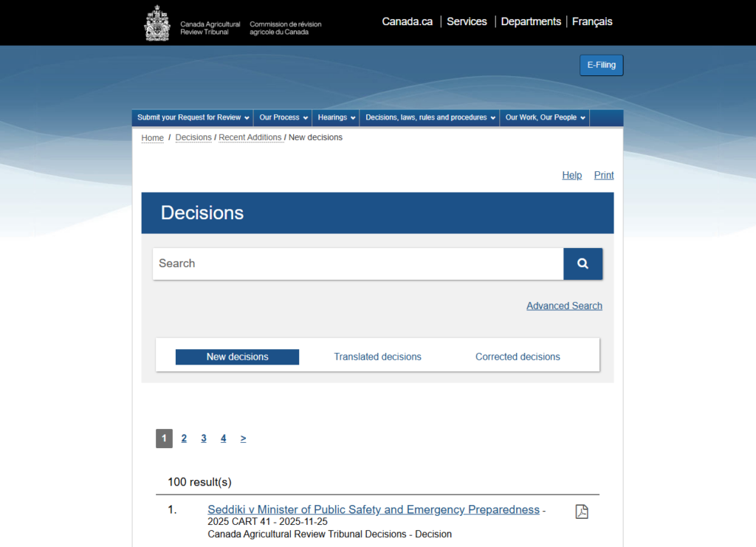756x547 pixels.
Task: Click the Print link
Action: click(603, 175)
